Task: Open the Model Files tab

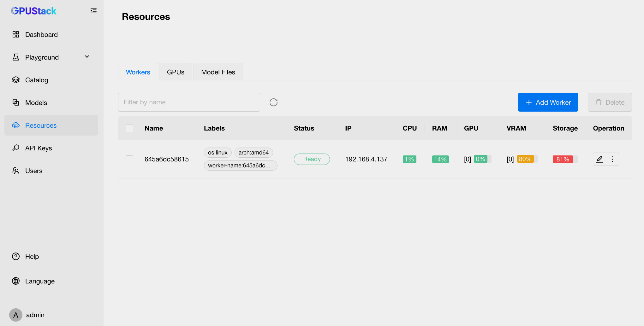Action: 218,72
